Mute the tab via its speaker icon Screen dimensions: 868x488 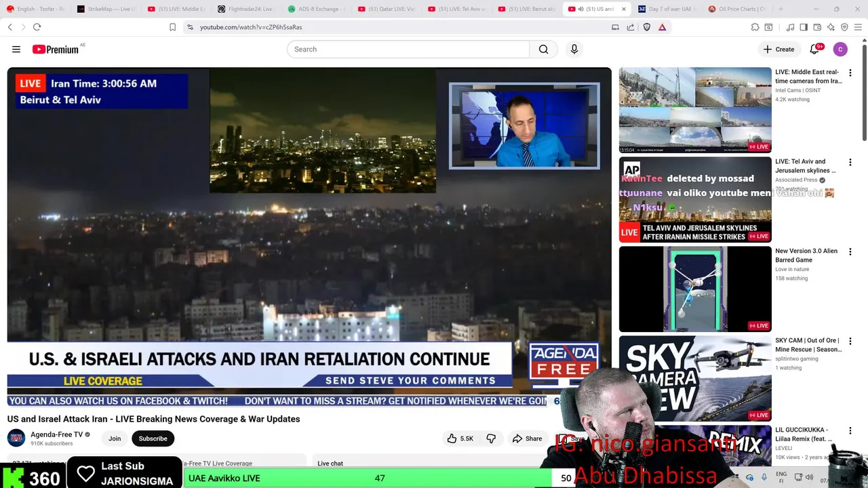[580, 9]
